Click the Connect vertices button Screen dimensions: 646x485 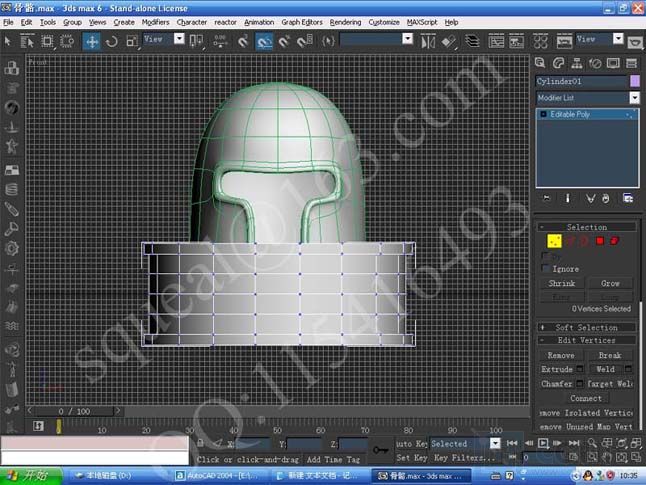coord(586,398)
